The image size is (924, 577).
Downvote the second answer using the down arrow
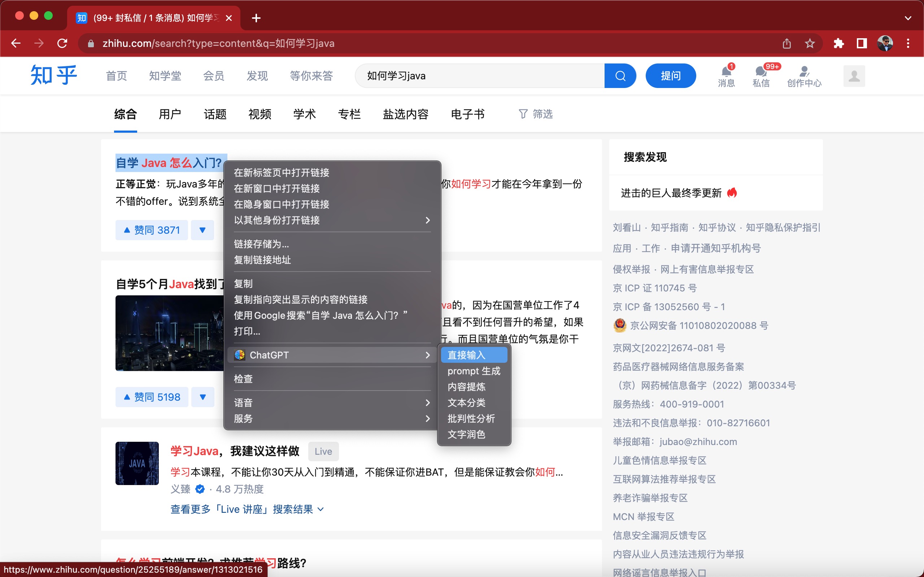coord(203,397)
